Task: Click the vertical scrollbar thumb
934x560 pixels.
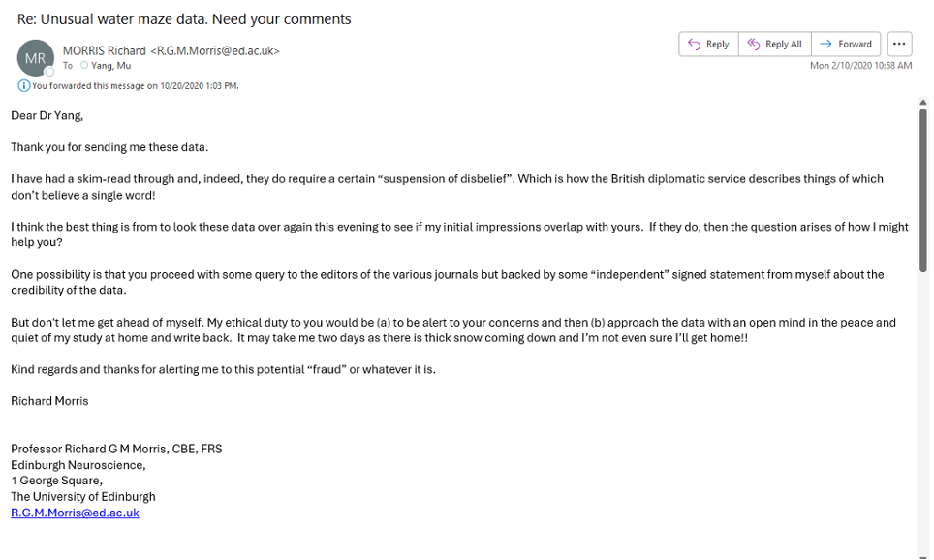Action: (x=922, y=190)
